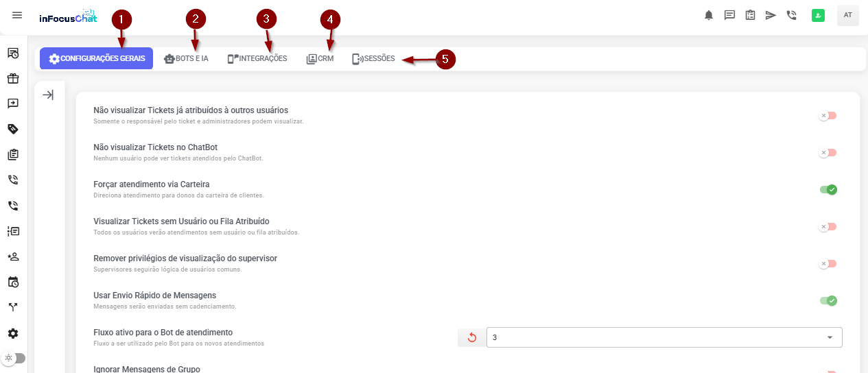This screenshot has height=373, width=868.
Task: Turn off Usar Envio Rápido de Mensagens
Action: (x=828, y=300)
